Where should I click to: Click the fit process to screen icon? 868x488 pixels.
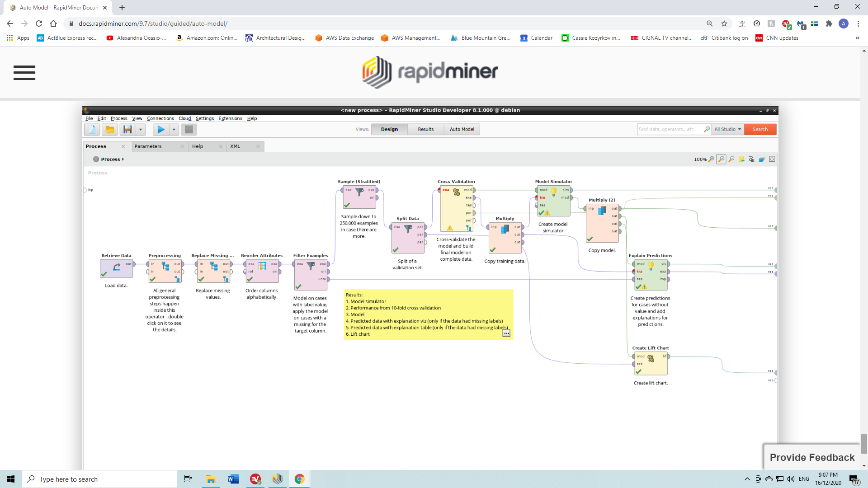tap(772, 159)
